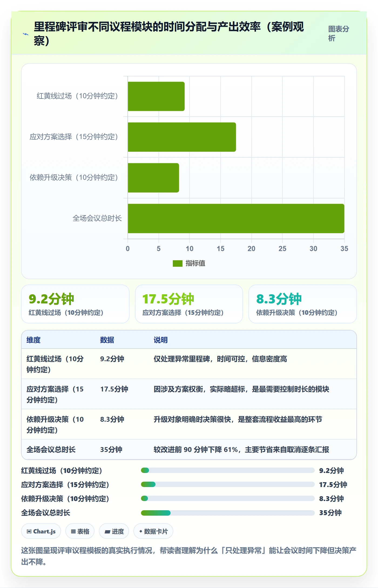Viewport: 378px width, 588px height.
Task: Toggle the 指标值 legend color swatch
Action: (x=178, y=263)
